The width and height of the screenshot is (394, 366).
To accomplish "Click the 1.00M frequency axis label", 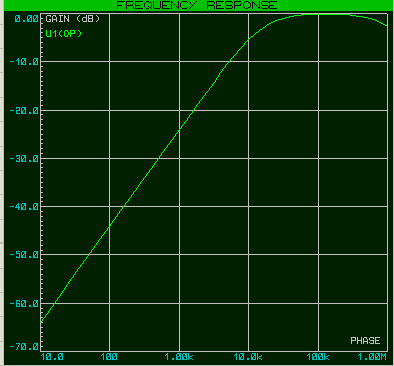I will point(372,357).
